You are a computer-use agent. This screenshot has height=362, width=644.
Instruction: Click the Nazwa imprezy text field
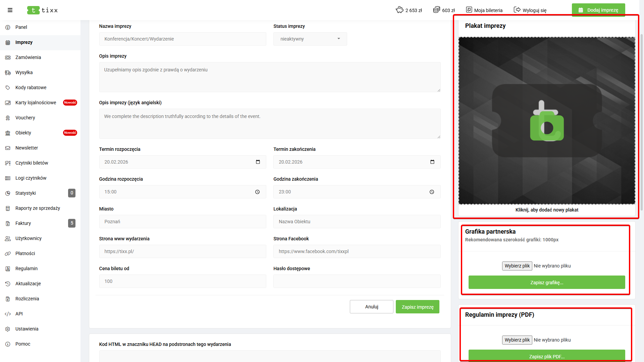182,39
